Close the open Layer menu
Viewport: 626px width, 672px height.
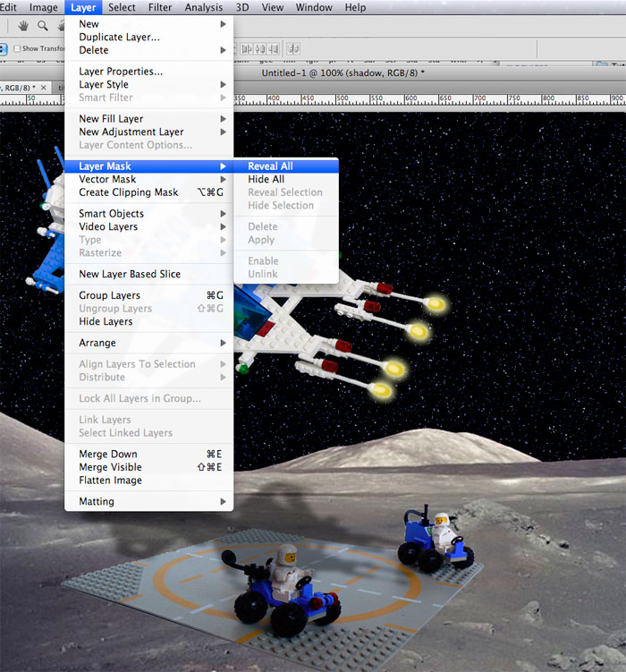83,7
